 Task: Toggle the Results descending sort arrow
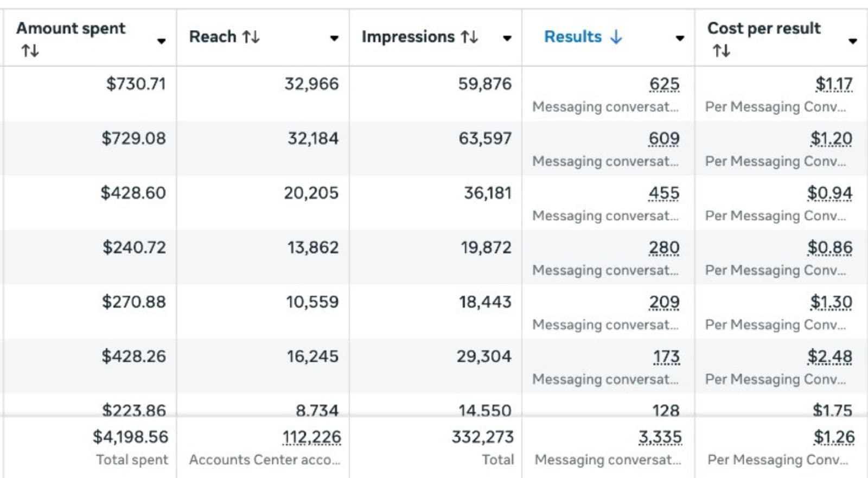click(x=616, y=37)
